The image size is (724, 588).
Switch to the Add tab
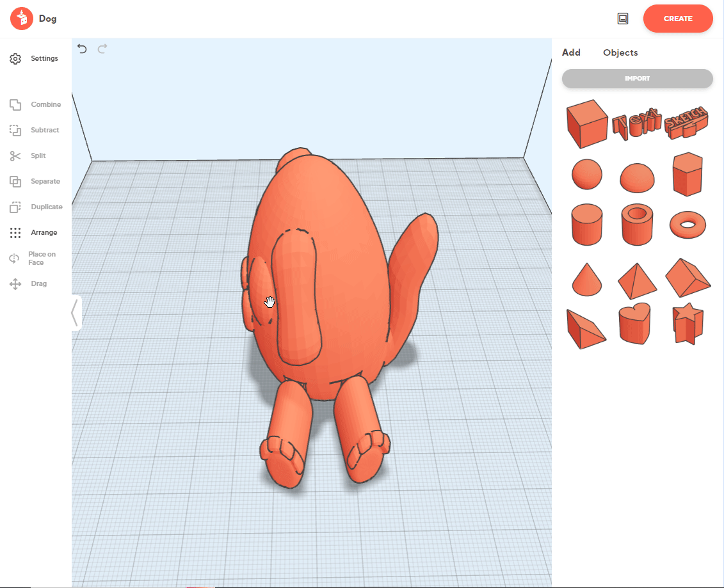571,52
